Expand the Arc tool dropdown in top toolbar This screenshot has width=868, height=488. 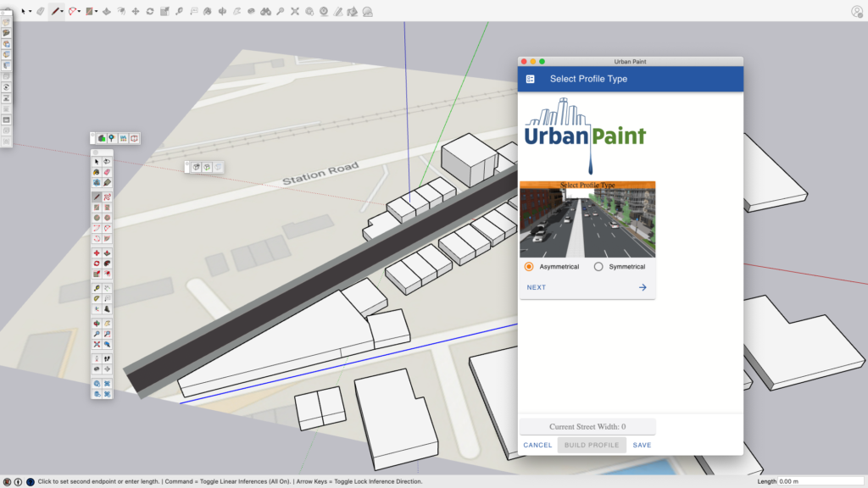81,12
